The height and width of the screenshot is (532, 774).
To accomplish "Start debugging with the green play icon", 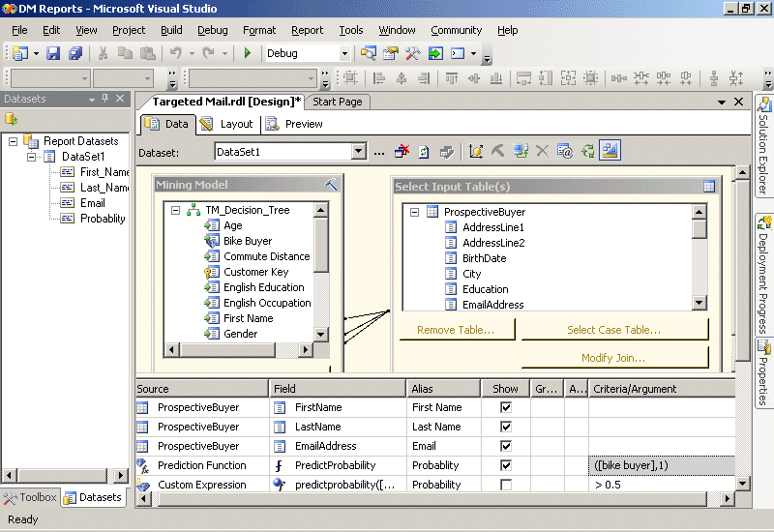I will click(248, 53).
